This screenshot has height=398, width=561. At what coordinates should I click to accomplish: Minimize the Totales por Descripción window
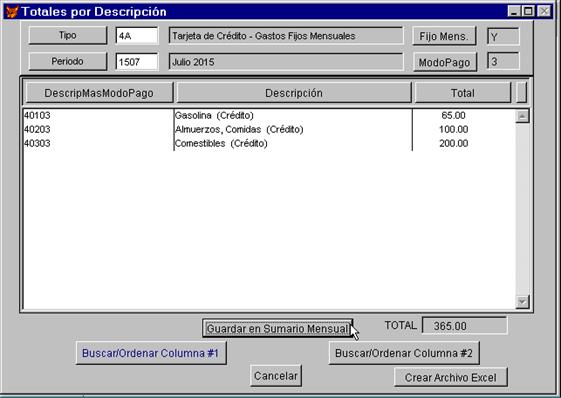[514, 11]
